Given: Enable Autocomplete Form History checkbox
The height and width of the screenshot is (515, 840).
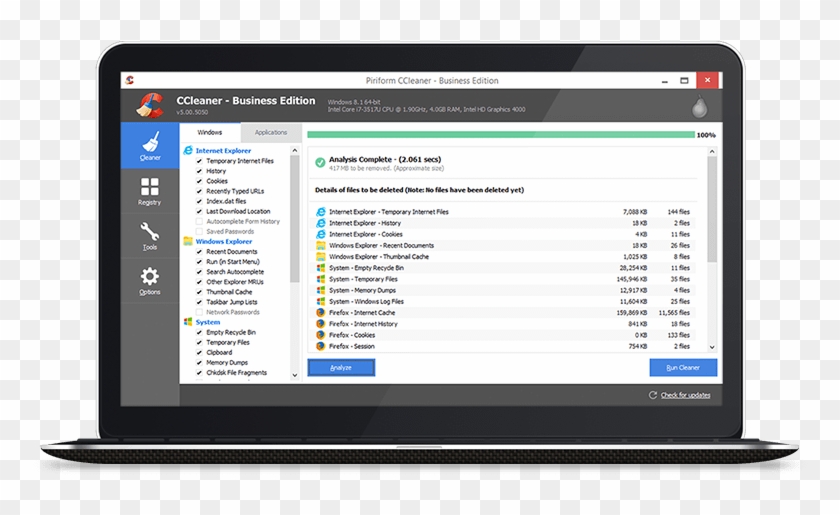Looking at the screenshot, I should point(199,221).
